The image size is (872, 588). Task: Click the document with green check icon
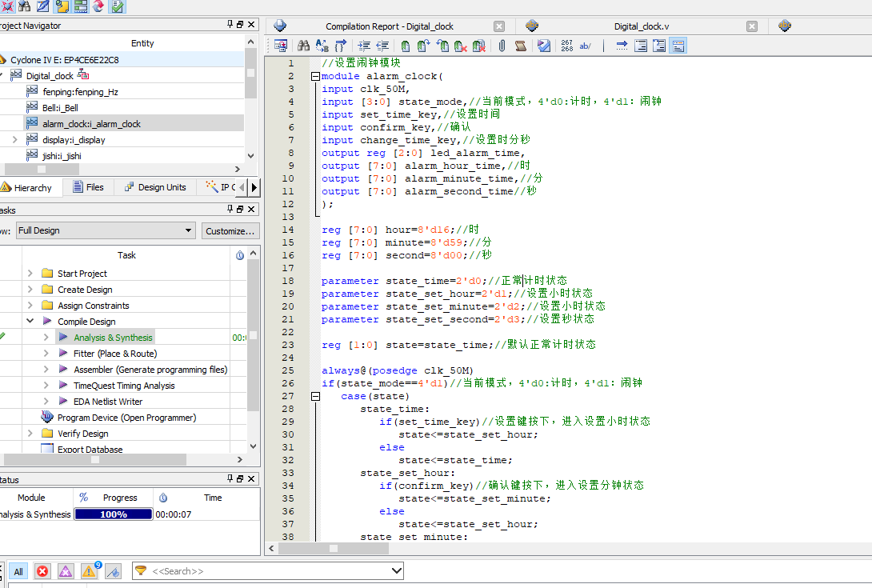(x=118, y=6)
